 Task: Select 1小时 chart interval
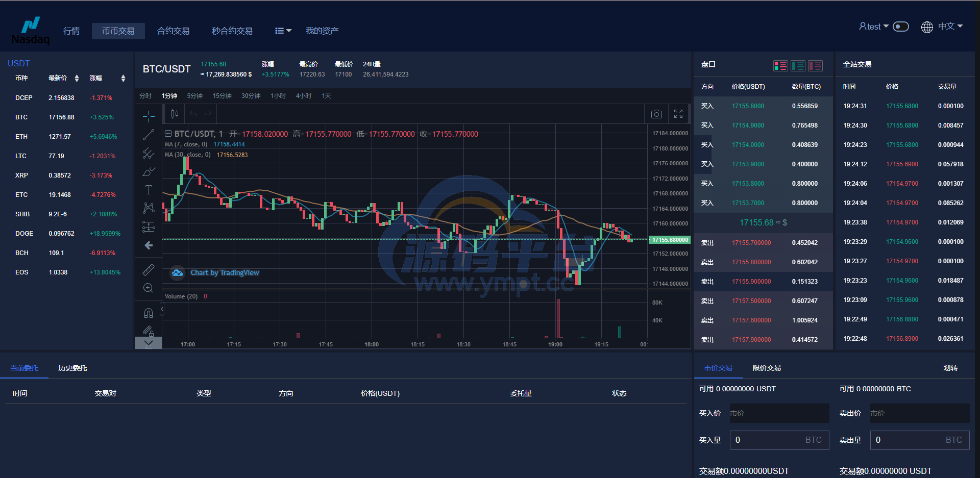coord(278,96)
